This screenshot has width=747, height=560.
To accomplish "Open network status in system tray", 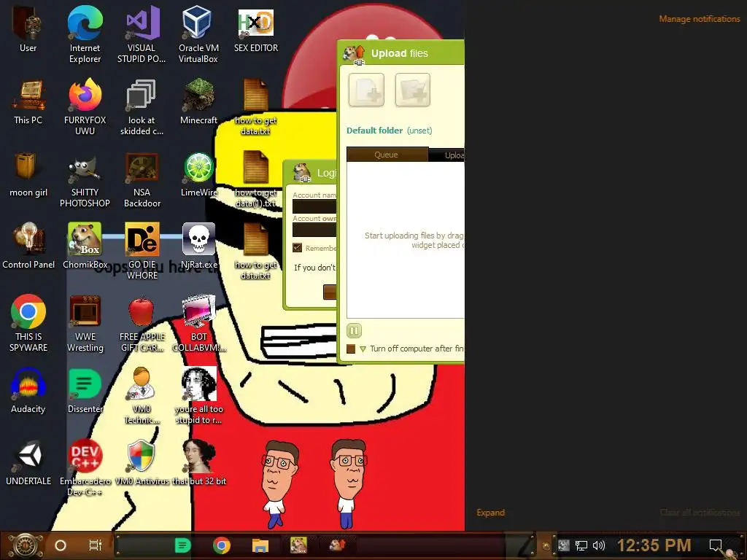I will [x=581, y=545].
